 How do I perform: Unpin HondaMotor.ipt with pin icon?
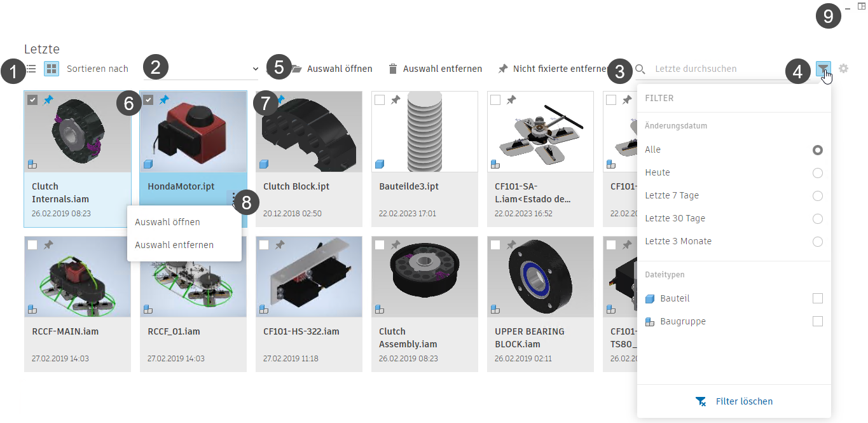pyautogui.click(x=164, y=100)
